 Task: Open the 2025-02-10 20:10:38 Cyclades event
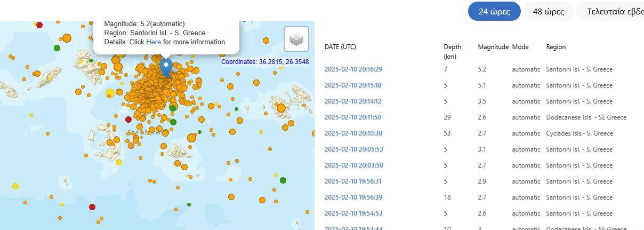353,133
